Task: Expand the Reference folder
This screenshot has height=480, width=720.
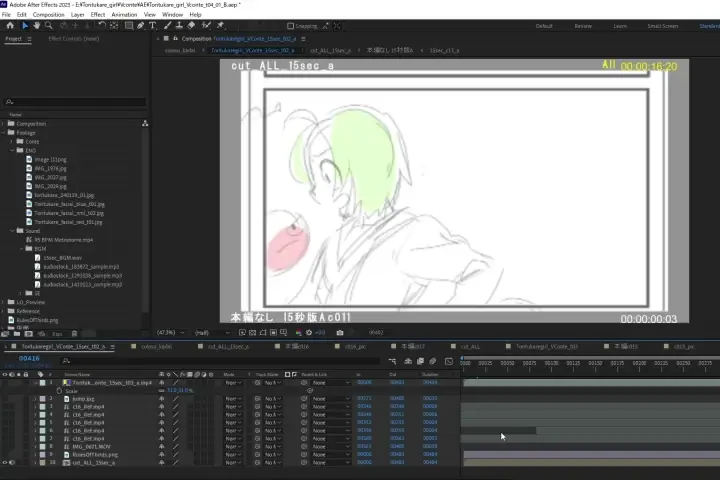Action: tap(4, 311)
